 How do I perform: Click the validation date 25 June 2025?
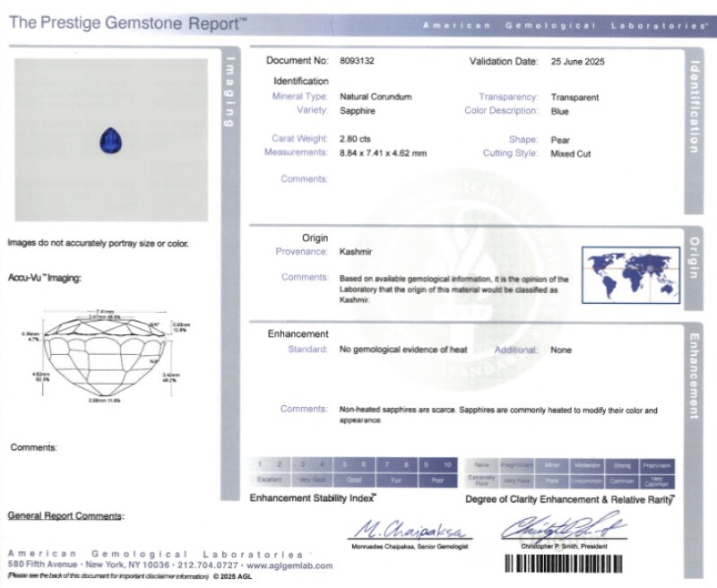pyautogui.click(x=577, y=62)
